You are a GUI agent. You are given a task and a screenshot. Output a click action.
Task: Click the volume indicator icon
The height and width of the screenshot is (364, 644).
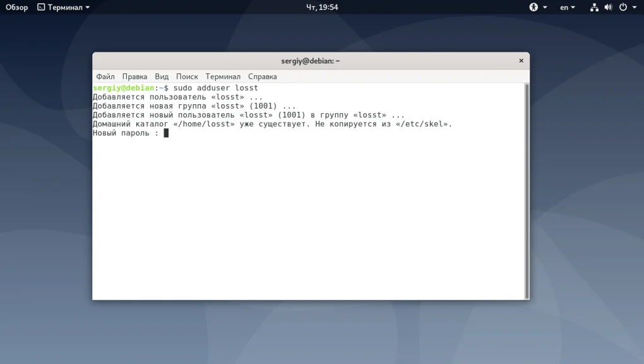click(x=607, y=7)
